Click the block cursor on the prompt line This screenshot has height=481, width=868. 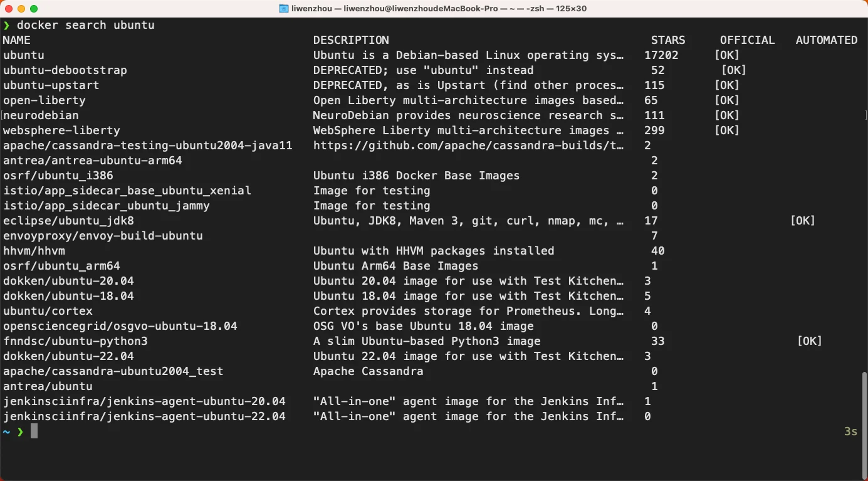tap(33, 431)
